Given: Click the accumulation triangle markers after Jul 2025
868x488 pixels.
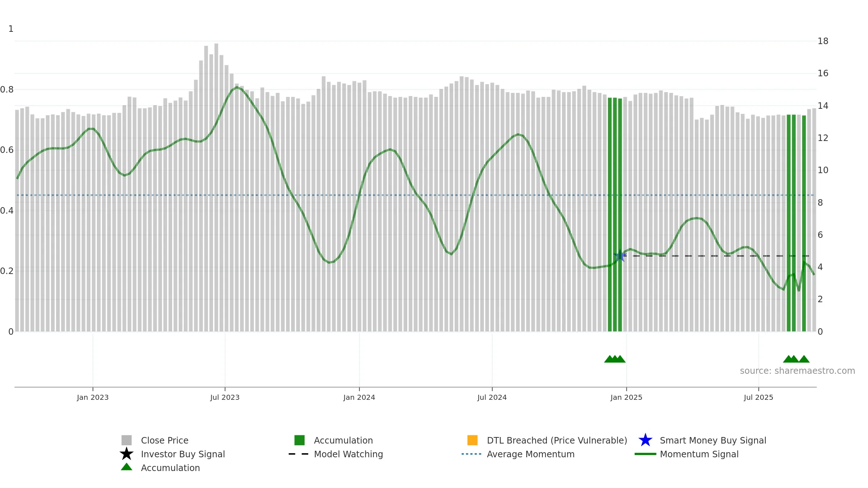Looking at the screenshot, I should click(796, 359).
